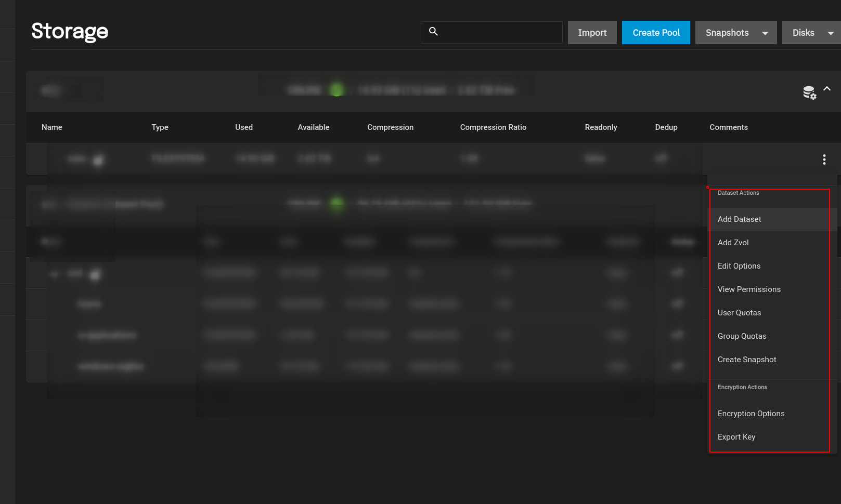This screenshot has width=841, height=504.
Task: Open View Permissions menu entry
Action: (x=772, y=289)
